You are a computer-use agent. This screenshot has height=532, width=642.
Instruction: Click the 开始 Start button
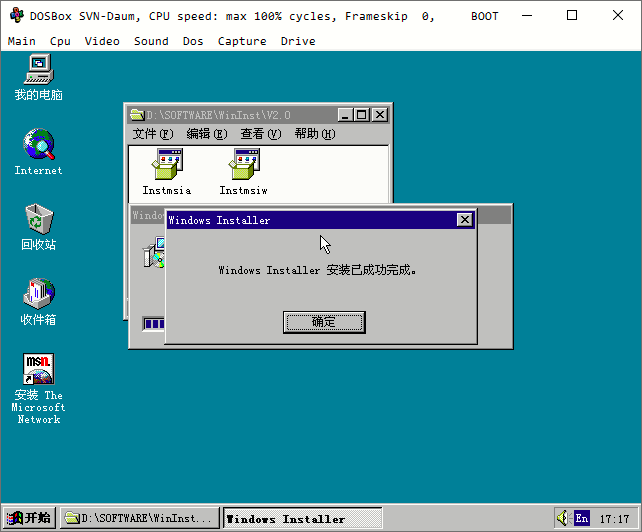coord(29,518)
